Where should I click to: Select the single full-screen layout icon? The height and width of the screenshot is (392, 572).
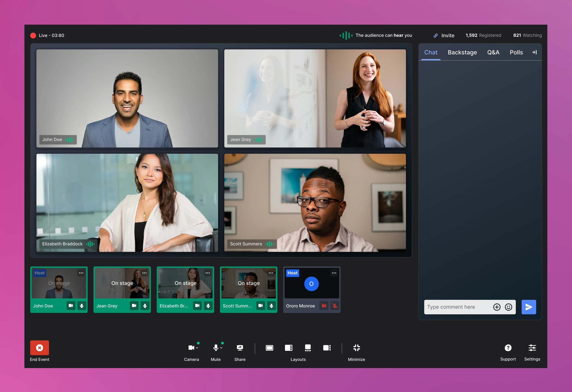[x=269, y=348]
